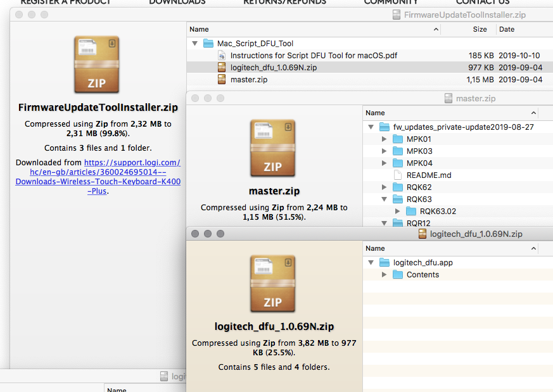This screenshot has width=553, height=392.
Task: Open the DOWNLOADS menu on the web page
Action: pos(177,2)
